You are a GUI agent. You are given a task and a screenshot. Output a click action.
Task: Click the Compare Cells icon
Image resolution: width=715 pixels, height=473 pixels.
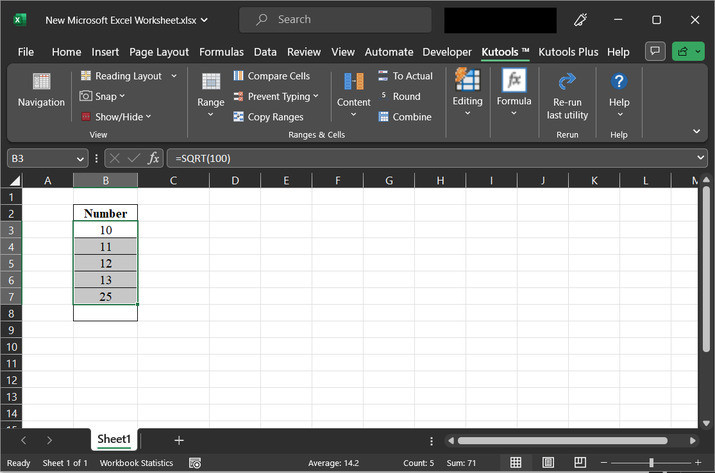[240, 76]
